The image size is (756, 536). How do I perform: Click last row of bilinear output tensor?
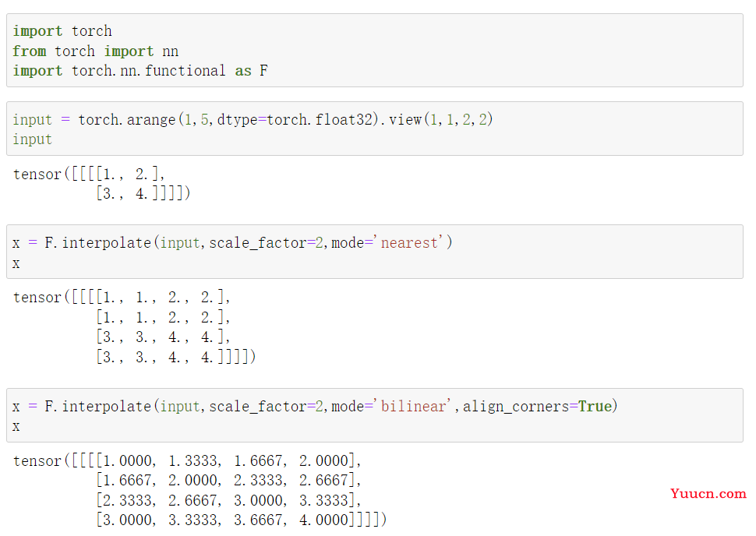click(241, 520)
